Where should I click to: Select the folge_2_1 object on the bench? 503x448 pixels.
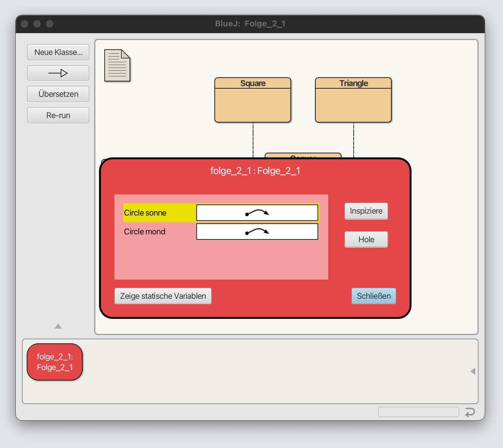tap(55, 362)
